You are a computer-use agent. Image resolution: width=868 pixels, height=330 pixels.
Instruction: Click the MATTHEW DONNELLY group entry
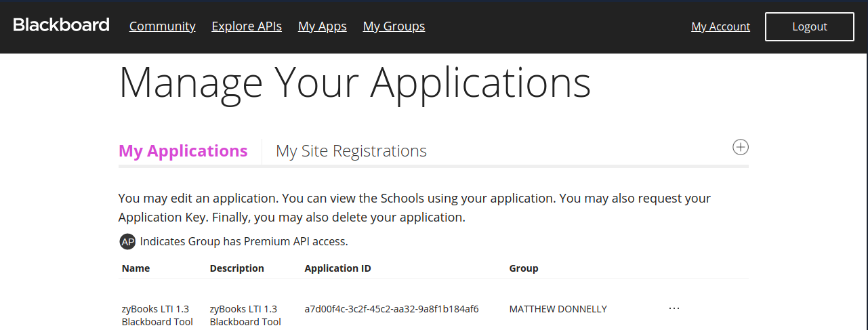(558, 309)
